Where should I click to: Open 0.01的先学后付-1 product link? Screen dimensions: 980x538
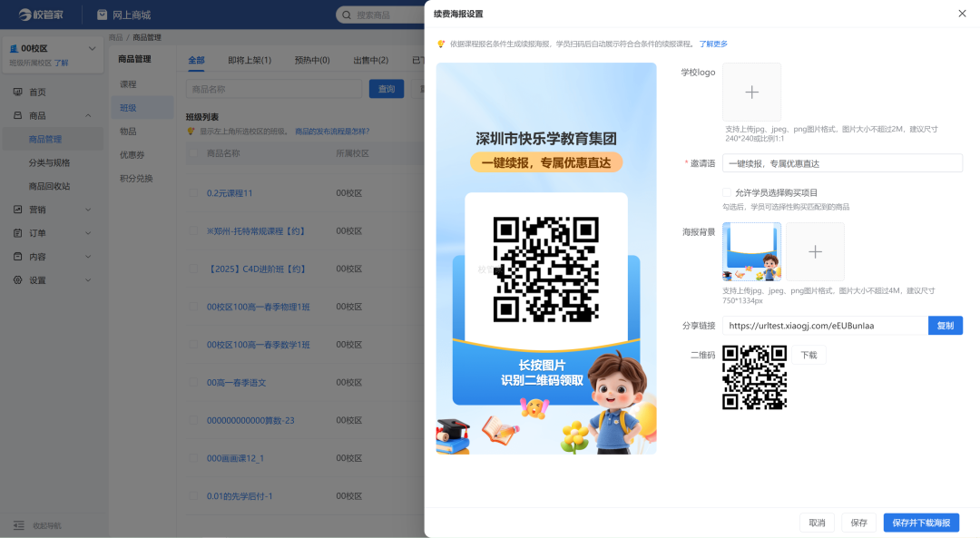point(240,496)
